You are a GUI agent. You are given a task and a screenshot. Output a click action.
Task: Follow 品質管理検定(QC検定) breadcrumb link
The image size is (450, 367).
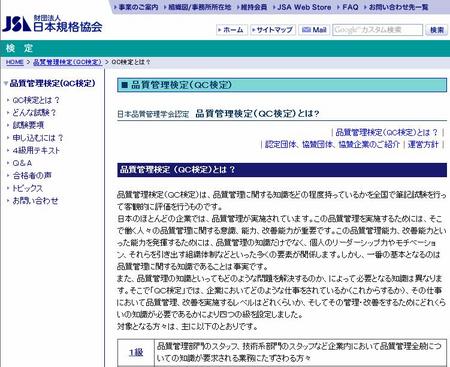(x=67, y=62)
